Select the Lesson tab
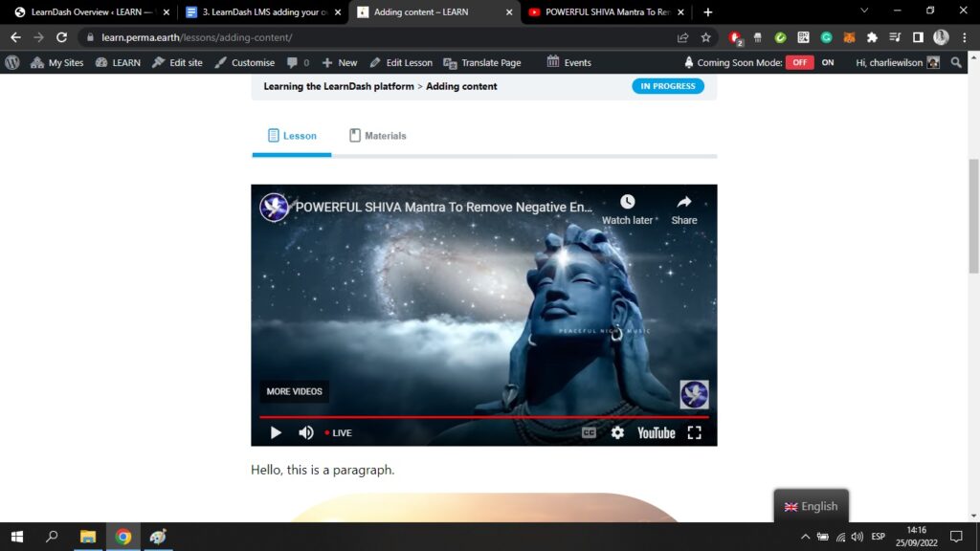 292,136
